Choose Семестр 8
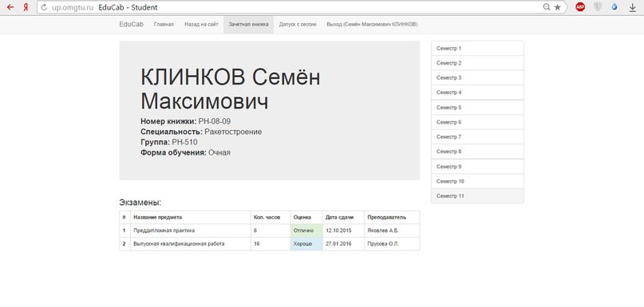This screenshot has height=307, width=644. point(477,152)
